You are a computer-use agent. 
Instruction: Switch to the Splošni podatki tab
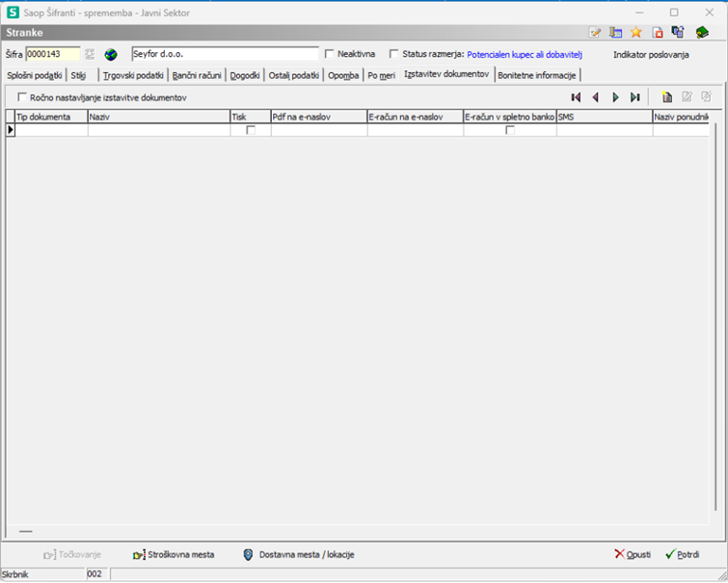(35, 75)
